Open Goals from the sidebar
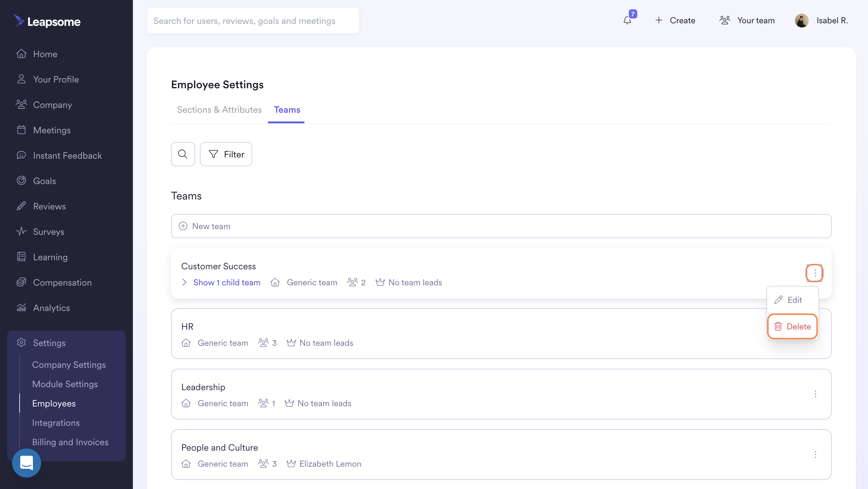The height and width of the screenshot is (489, 868). [44, 181]
